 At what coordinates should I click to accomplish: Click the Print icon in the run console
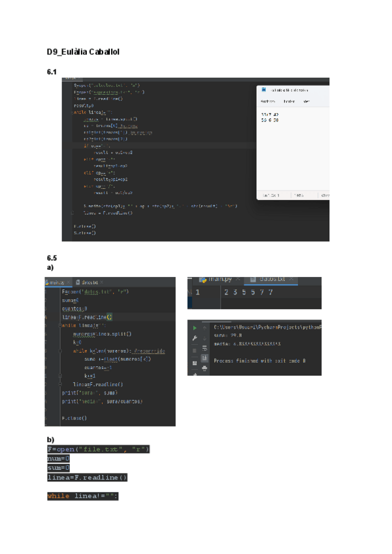coord(204,368)
